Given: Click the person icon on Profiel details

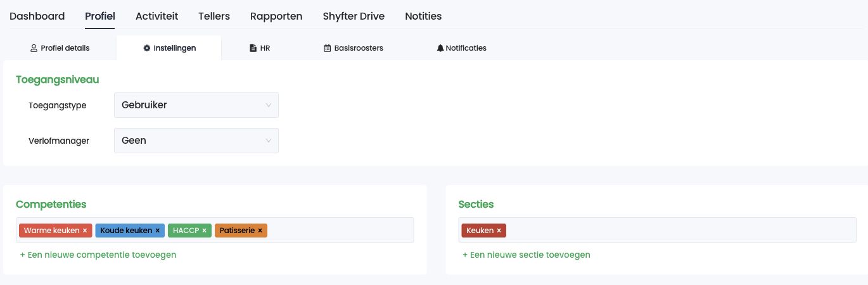Looking at the screenshot, I should (x=34, y=48).
